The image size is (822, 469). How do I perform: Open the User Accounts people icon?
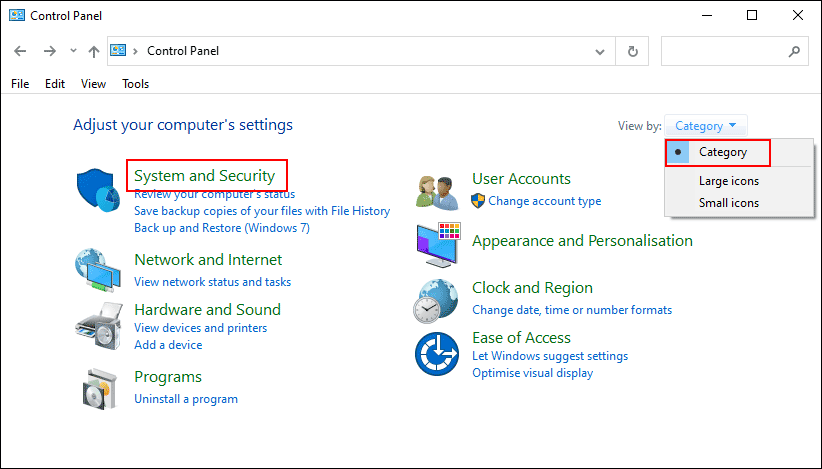[x=437, y=192]
